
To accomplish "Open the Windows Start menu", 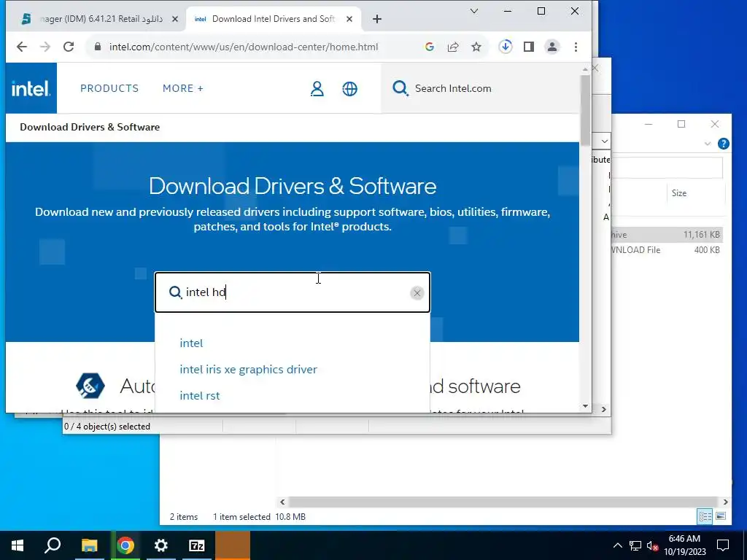I will pyautogui.click(x=18, y=545).
